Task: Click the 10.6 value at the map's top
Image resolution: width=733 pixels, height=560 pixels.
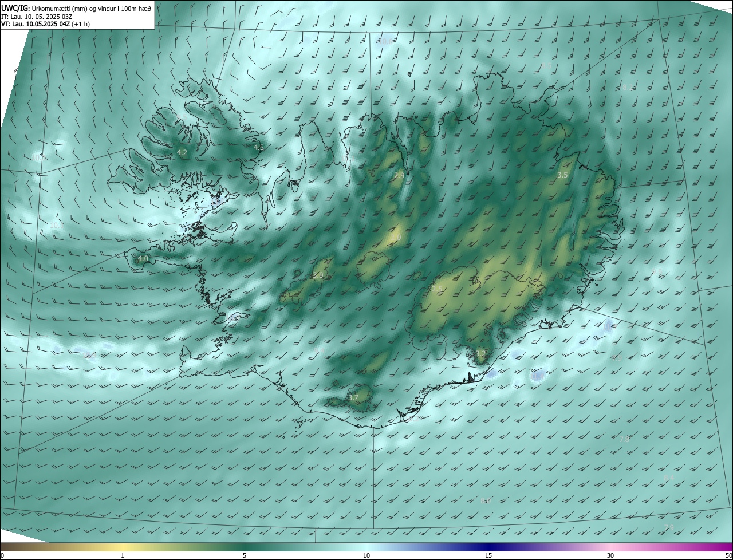Action: coord(385,41)
